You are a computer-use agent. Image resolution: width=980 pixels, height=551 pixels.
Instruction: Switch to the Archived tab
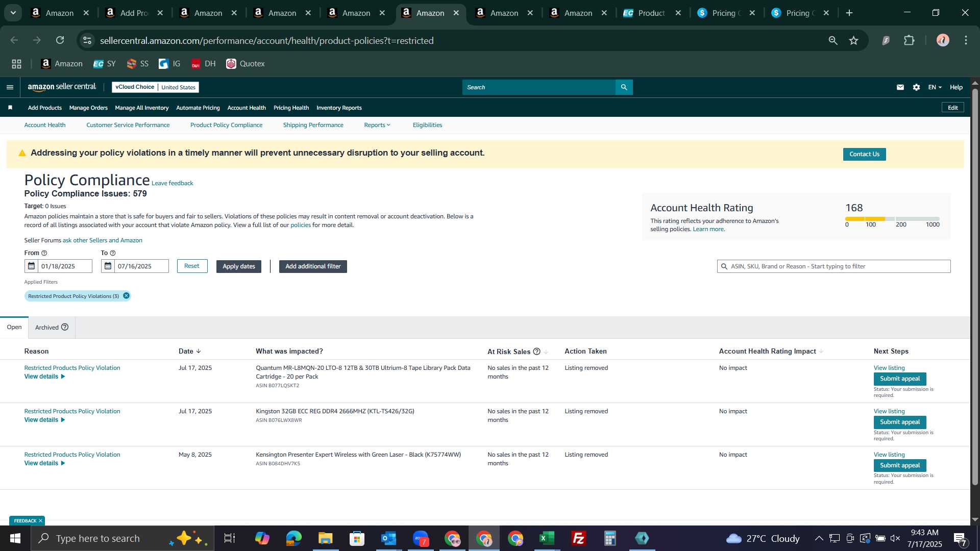(52, 327)
